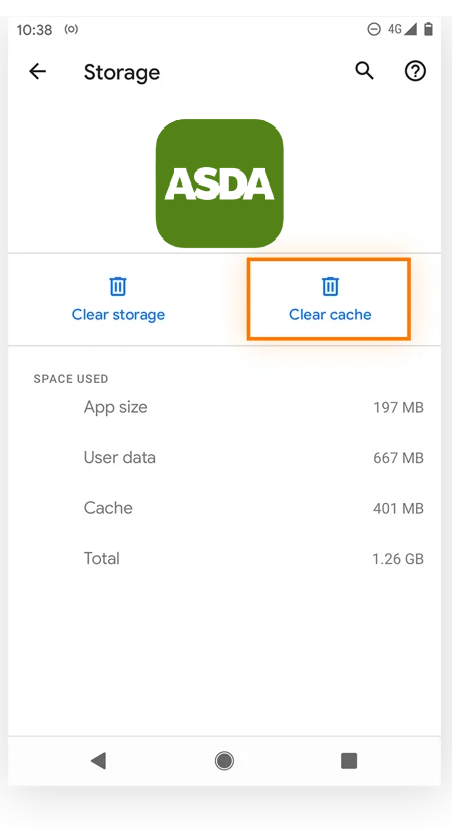Viewport: 463px width, 828px height.
Task: Select the Clear storage label
Action: 118,315
